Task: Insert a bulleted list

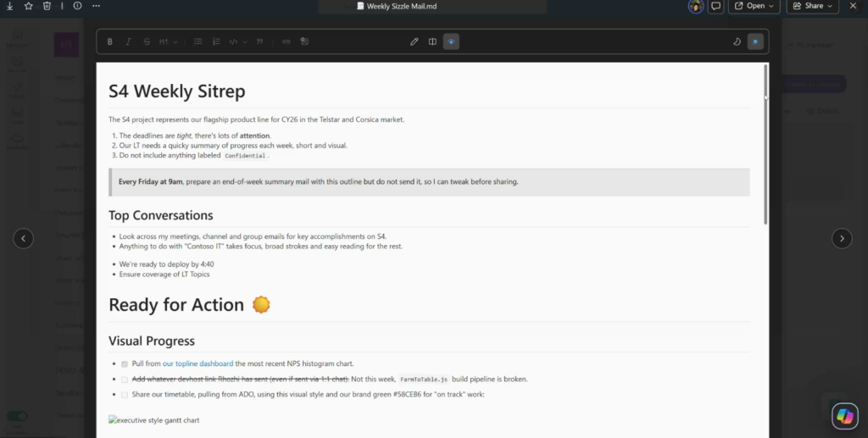Action: point(198,42)
